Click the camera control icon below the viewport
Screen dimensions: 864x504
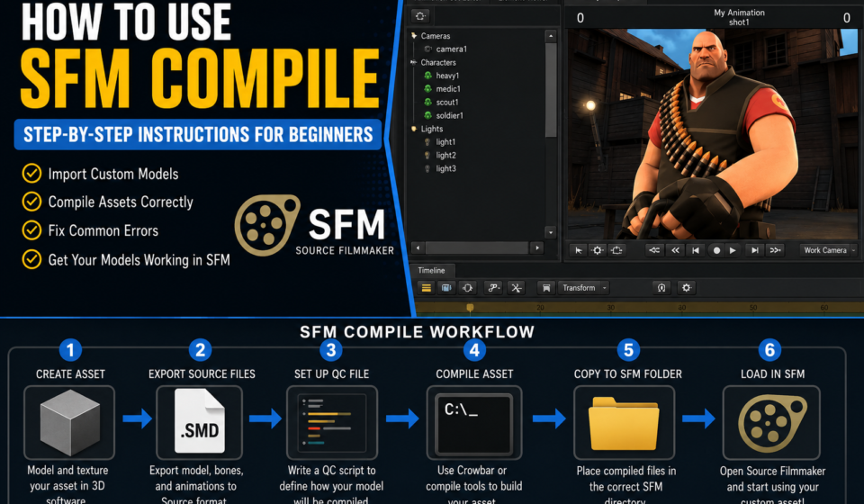(x=616, y=250)
